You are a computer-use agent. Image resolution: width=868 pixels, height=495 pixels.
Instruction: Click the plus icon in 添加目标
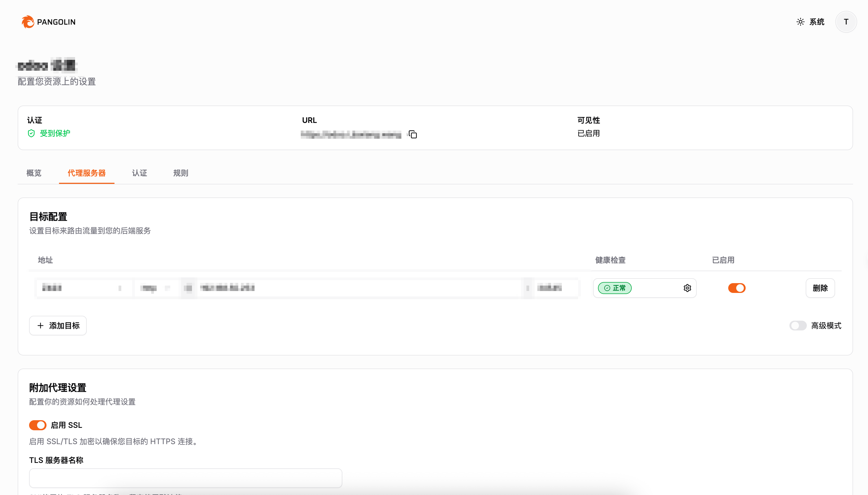(x=41, y=326)
